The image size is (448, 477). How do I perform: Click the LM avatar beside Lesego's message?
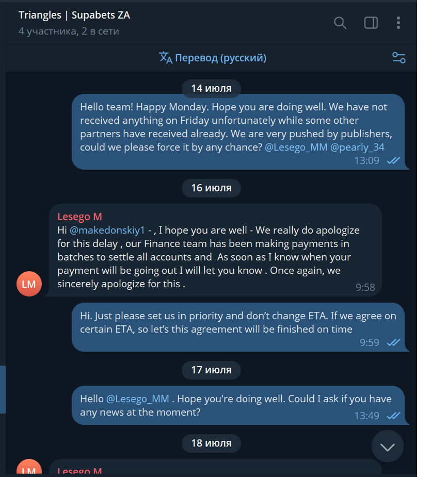point(29,284)
